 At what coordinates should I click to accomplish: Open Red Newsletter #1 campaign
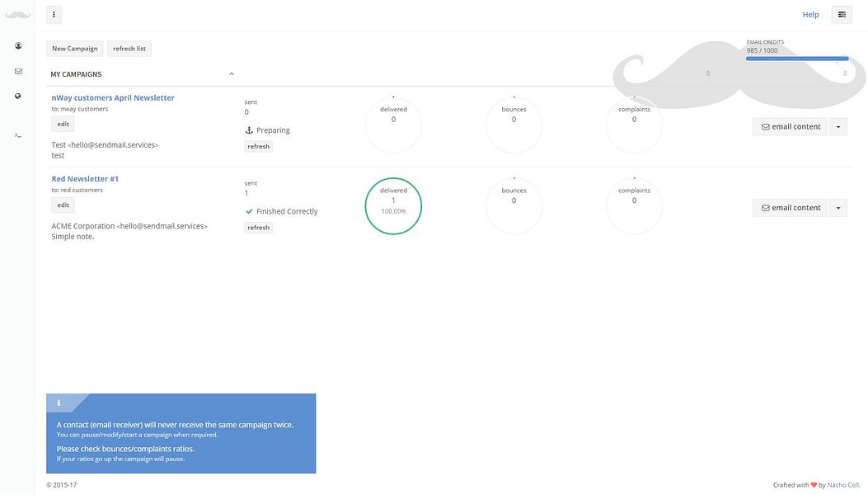point(85,178)
